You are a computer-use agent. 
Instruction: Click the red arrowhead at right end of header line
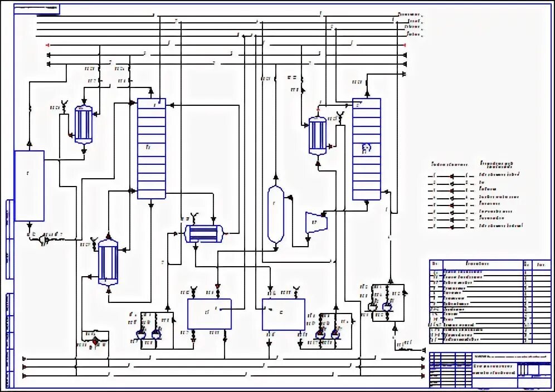pyautogui.click(x=405, y=45)
